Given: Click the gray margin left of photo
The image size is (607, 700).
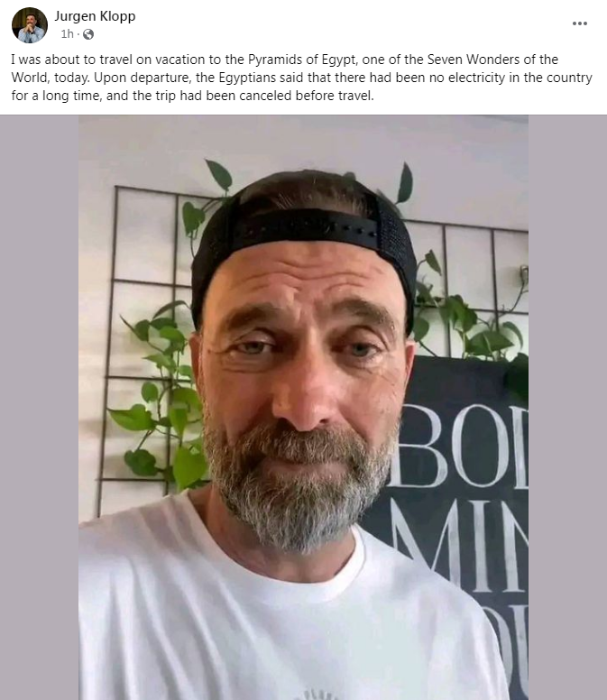Looking at the screenshot, I should pos(40,407).
